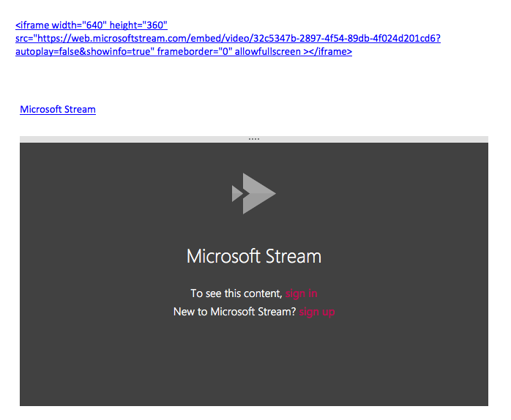Viewport: 511px width, 420px height.
Task: Follow the pink 'sign up' link
Action: [x=317, y=312]
